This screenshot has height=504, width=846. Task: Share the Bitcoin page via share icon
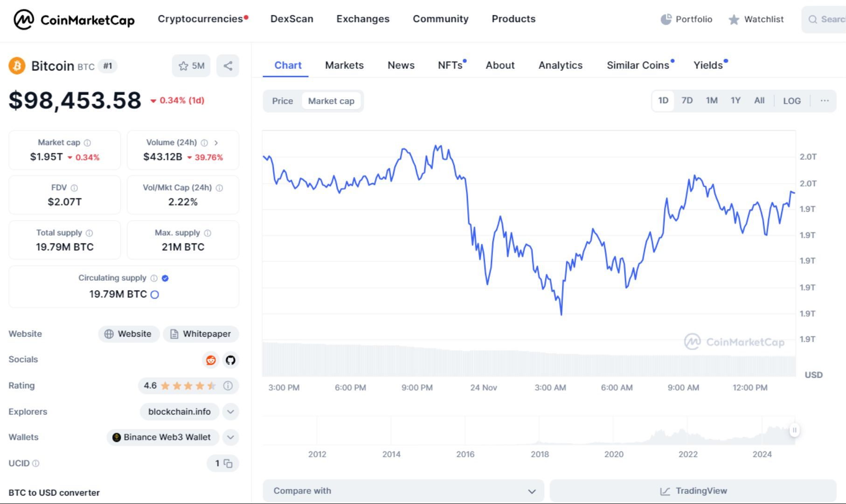point(228,66)
